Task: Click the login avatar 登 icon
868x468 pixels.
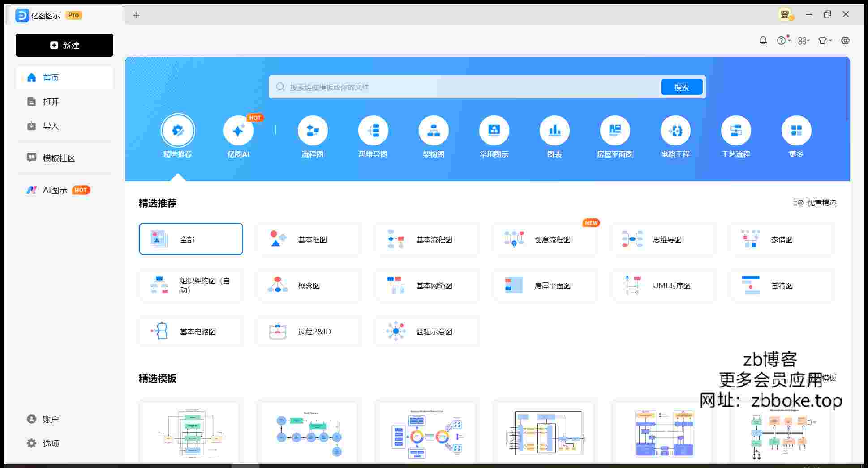Action: click(x=786, y=15)
